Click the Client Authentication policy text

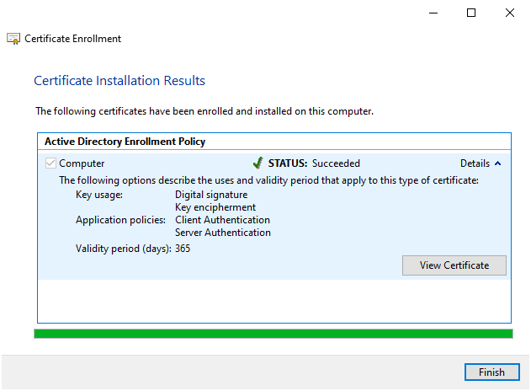(x=222, y=220)
